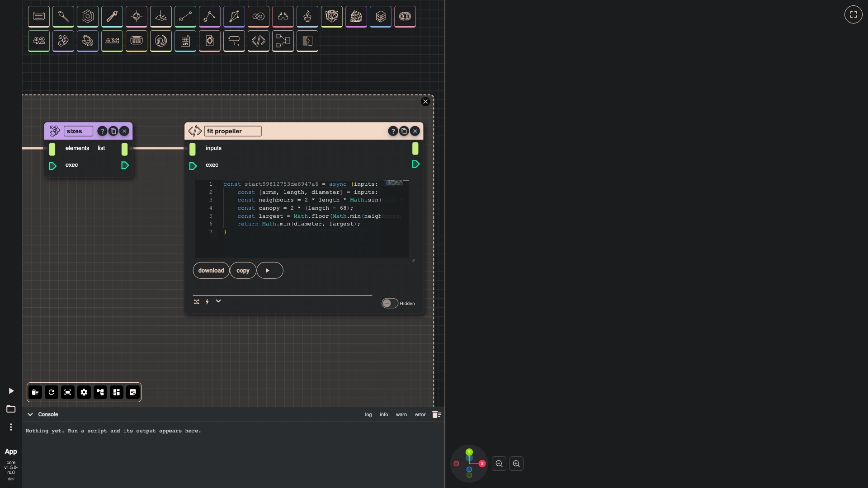
Task: Select the number 42 node tool
Action: point(39,41)
